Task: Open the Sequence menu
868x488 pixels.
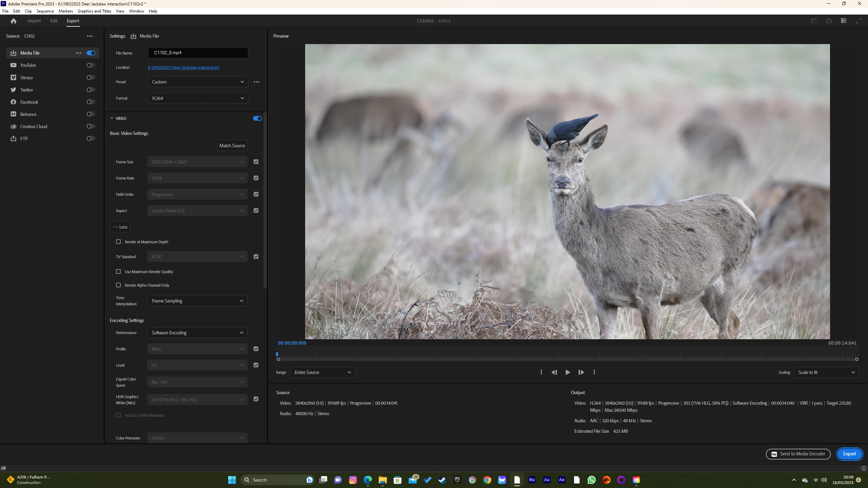Action: point(45,11)
